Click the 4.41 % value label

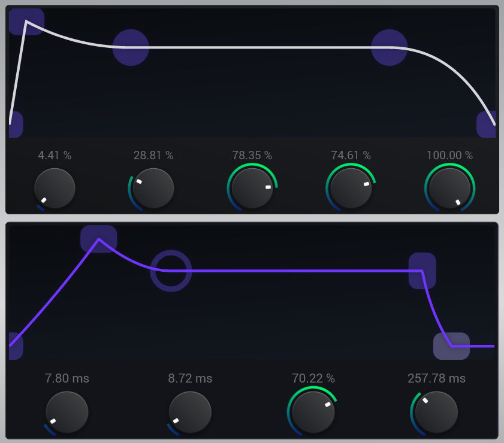point(55,156)
